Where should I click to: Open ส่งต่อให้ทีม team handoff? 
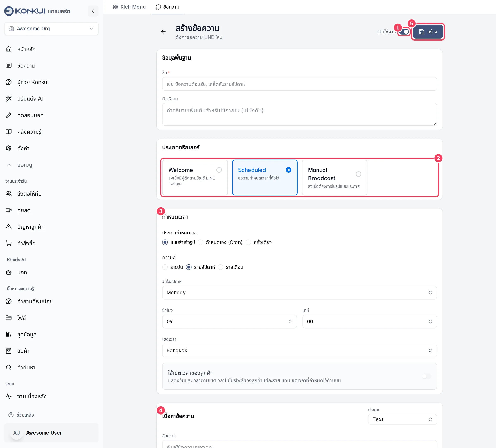51,194
